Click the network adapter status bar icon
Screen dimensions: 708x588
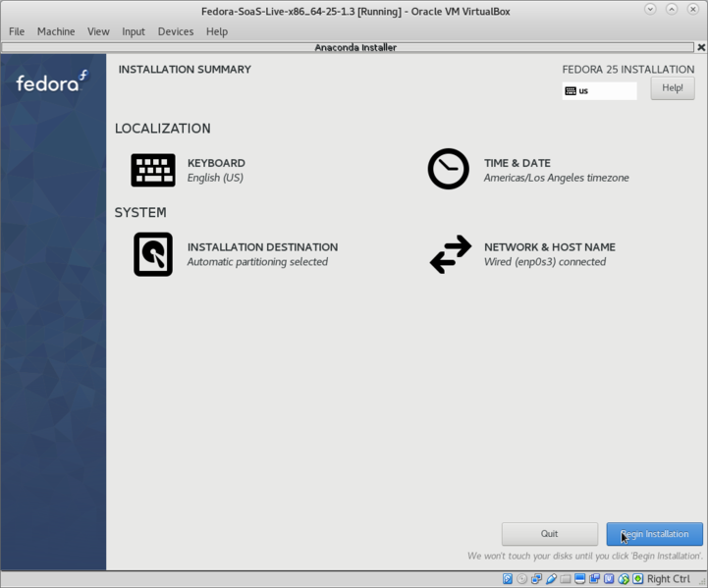coord(537,579)
